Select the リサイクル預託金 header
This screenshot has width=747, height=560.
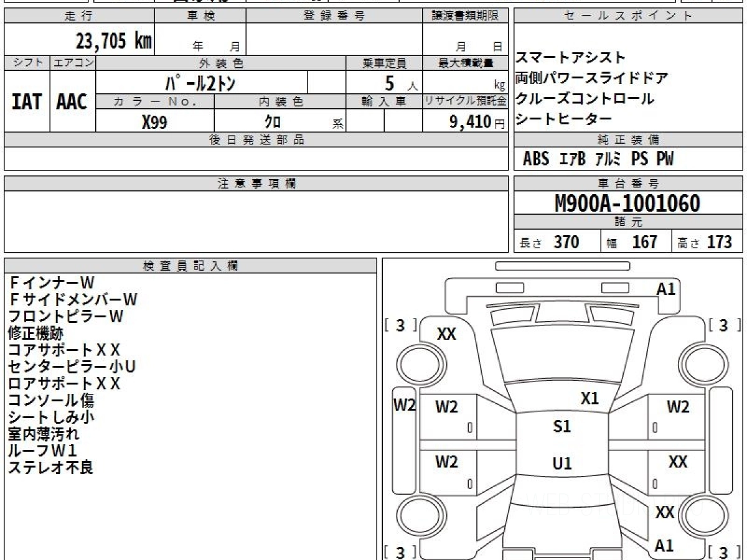tap(466, 101)
